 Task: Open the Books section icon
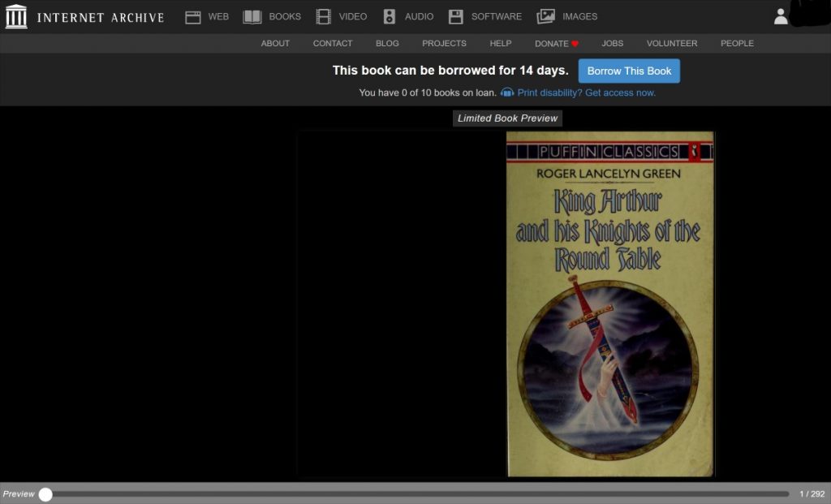252,17
